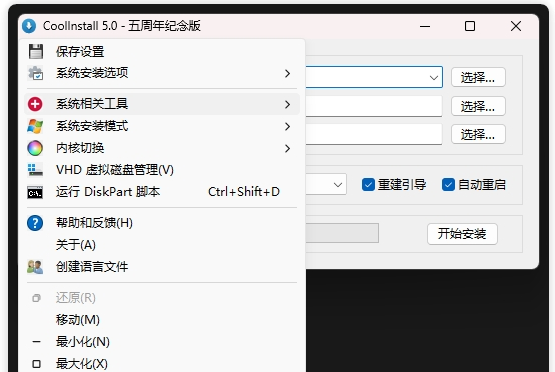Select 最小化(N) menu text
Screen dimensions: 555x372
tap(83, 342)
